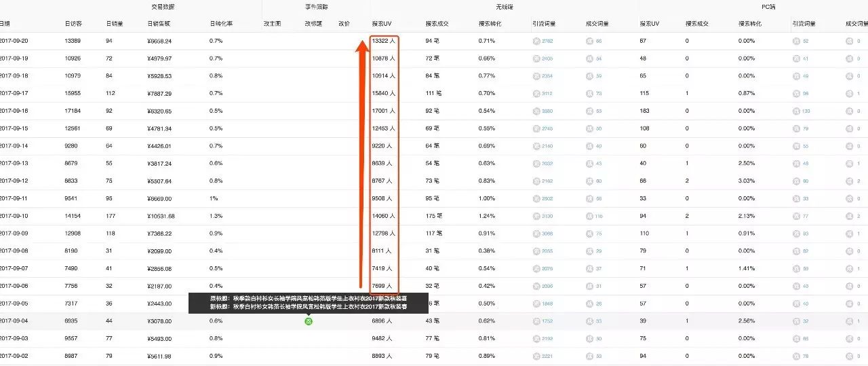Click PC端 search conversion 3.03%

coord(747,181)
